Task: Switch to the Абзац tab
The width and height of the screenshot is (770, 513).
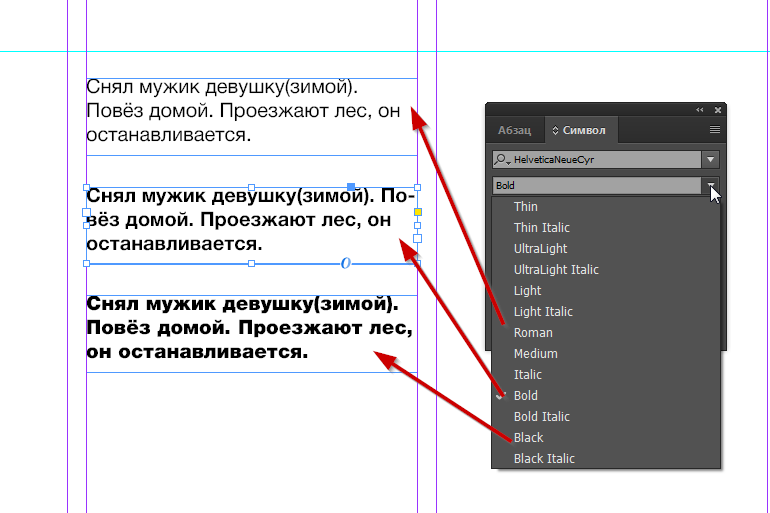Action: click(x=515, y=130)
